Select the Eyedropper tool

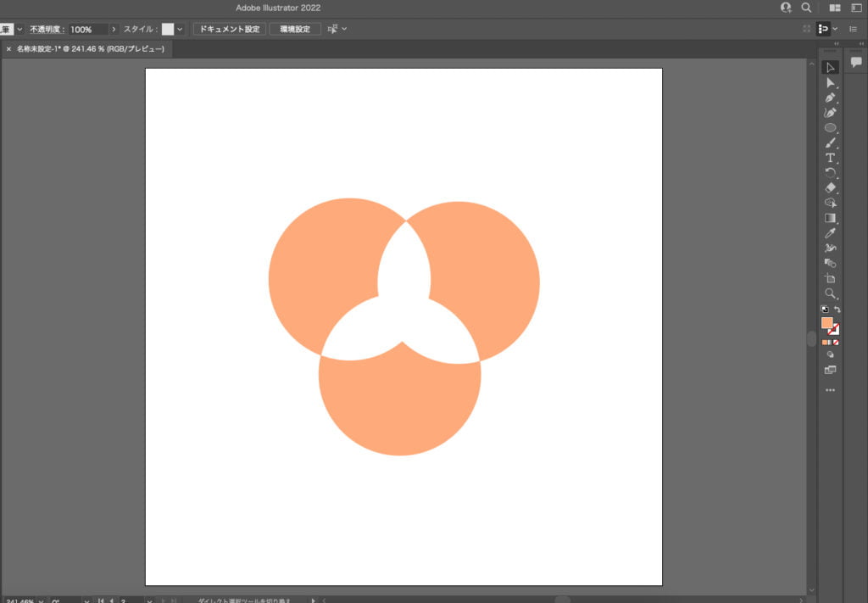830,232
